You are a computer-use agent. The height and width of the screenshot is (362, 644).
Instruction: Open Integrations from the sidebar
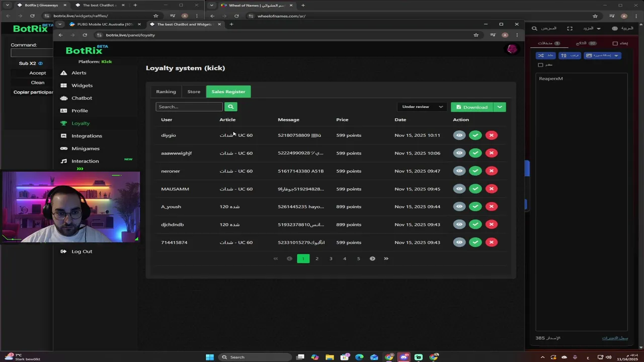pos(87,136)
